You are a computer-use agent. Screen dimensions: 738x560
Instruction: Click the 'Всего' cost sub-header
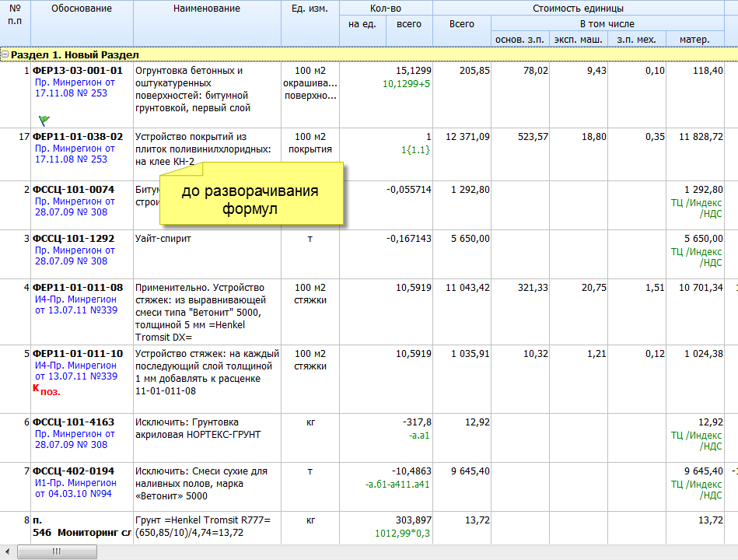click(x=462, y=31)
